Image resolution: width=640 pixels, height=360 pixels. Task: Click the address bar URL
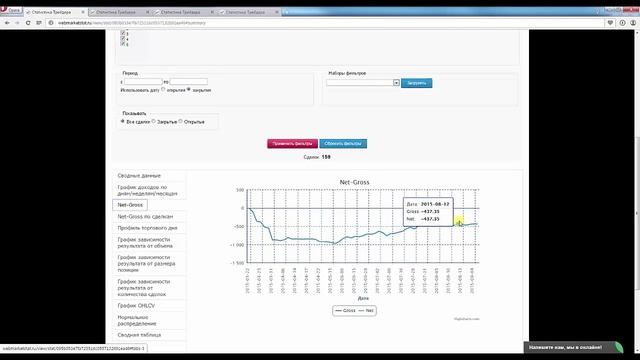tap(132, 23)
